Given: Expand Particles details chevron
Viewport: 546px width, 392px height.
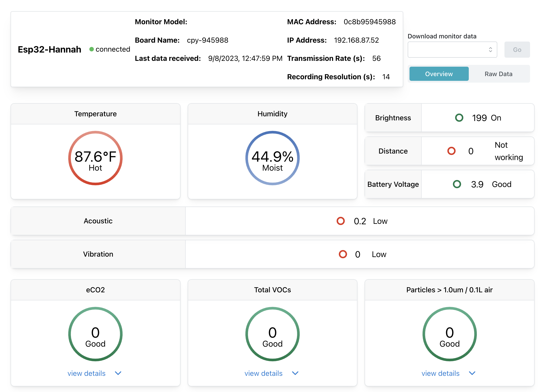Looking at the screenshot, I should (472, 373).
